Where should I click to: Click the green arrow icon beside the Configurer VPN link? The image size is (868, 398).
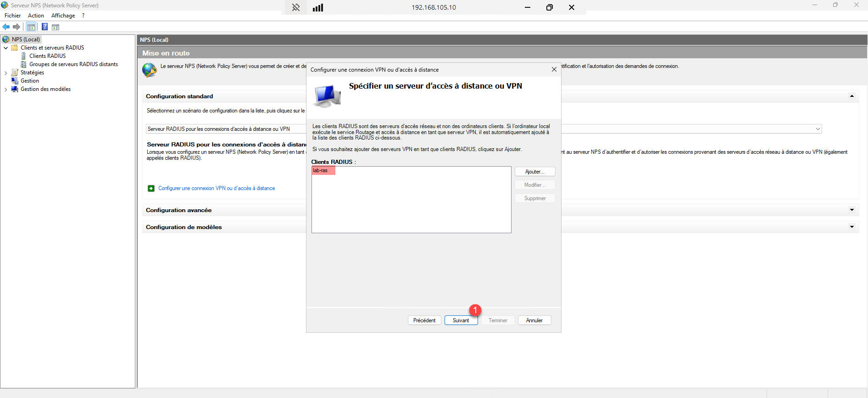pos(151,188)
